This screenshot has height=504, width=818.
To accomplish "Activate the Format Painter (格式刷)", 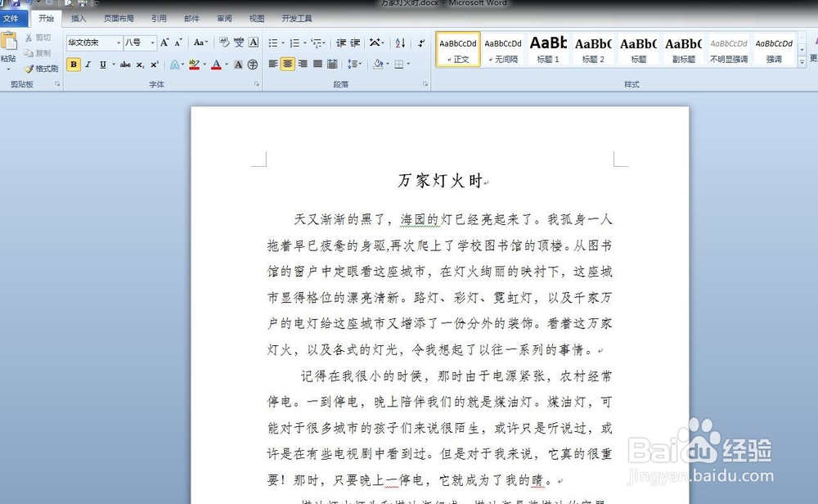I will tap(42, 69).
